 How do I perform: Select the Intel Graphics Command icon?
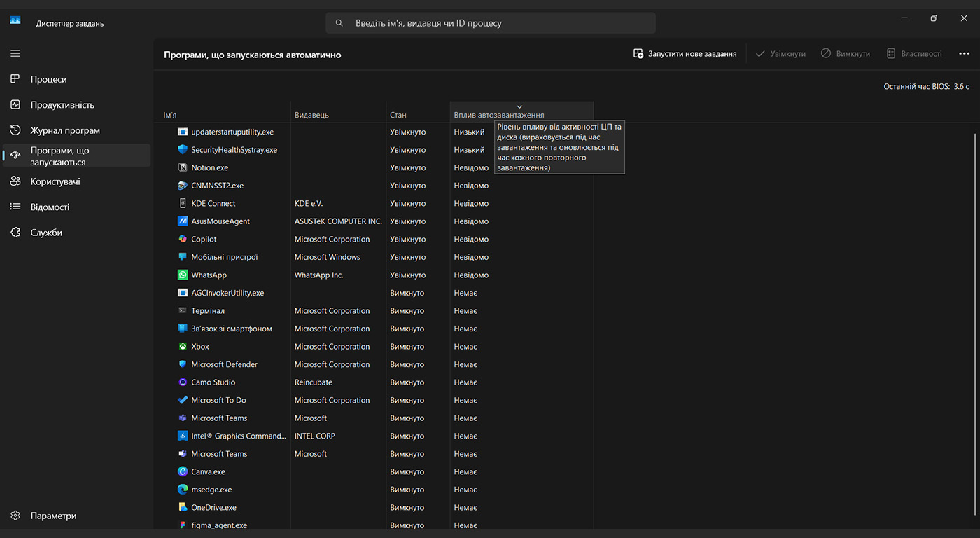pos(183,436)
